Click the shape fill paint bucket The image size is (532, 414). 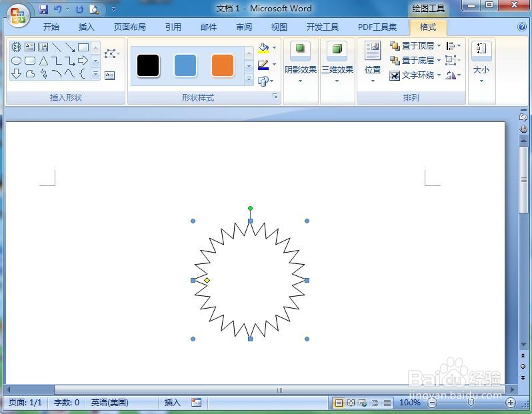tap(263, 48)
